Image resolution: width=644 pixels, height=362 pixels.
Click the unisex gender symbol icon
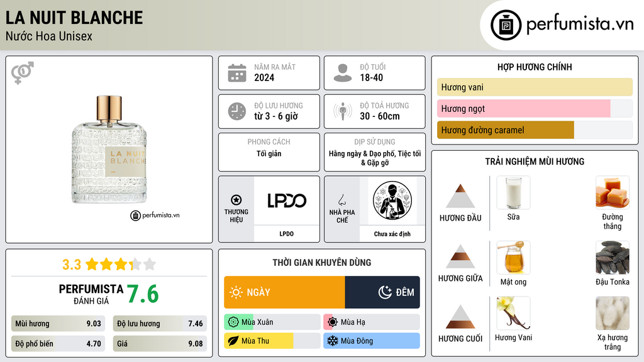click(23, 73)
